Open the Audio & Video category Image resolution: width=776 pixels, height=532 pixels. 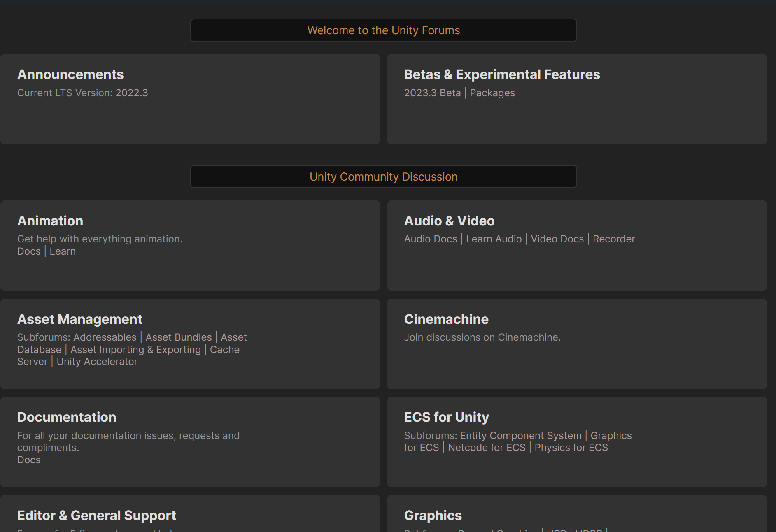coord(449,221)
